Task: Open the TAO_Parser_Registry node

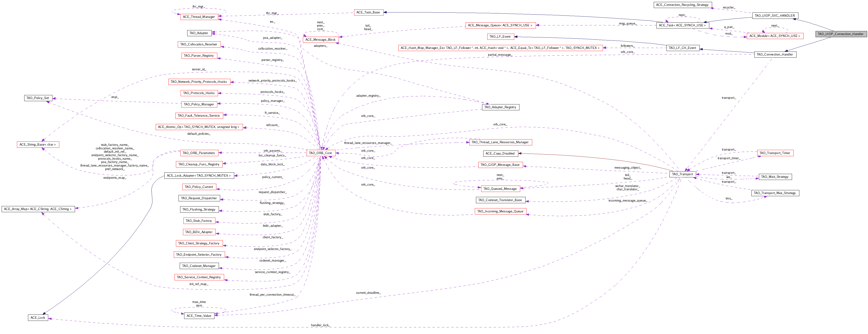Action: pos(199,56)
